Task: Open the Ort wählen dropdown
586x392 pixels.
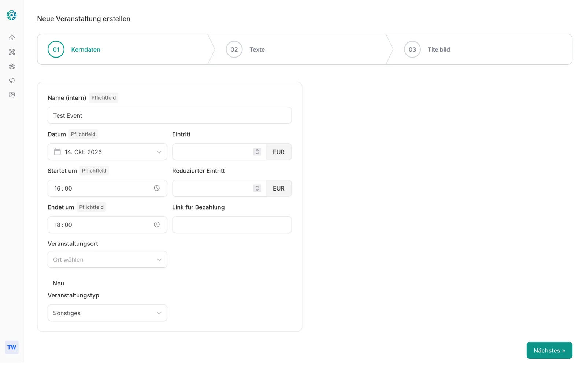Action: point(107,259)
